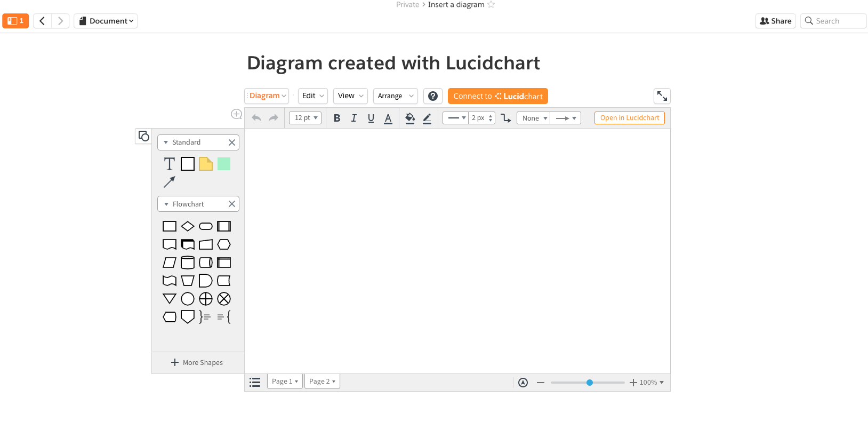Open the Page 1 tab dropdown

click(296, 382)
